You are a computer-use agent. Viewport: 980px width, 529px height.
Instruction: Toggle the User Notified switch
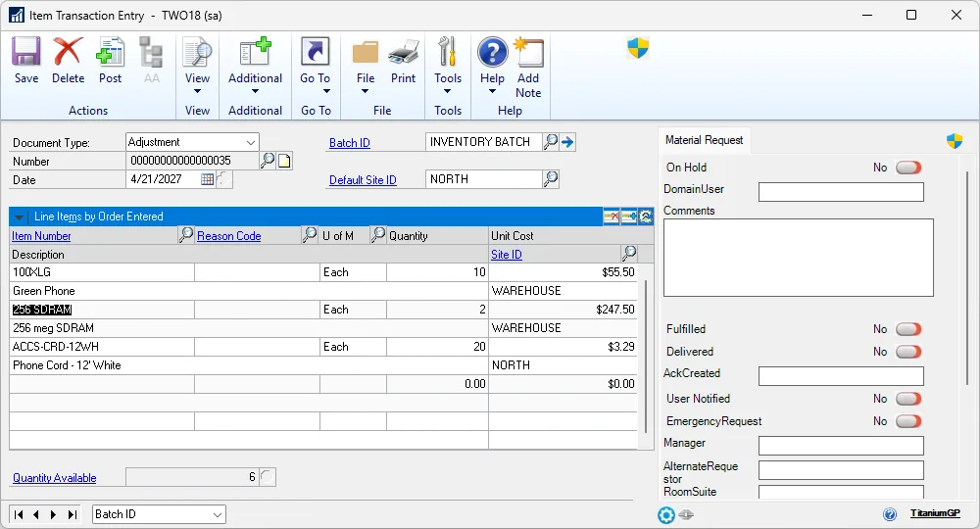[x=908, y=399]
